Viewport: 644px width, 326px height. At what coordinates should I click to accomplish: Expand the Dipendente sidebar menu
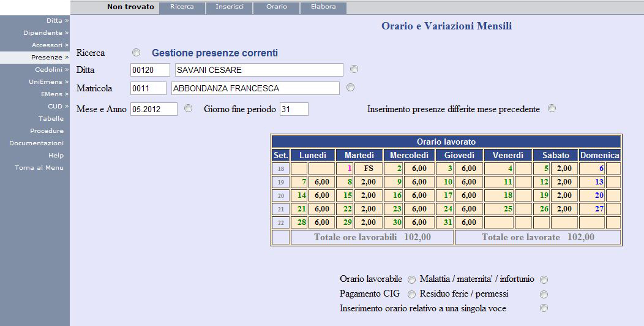pos(45,32)
